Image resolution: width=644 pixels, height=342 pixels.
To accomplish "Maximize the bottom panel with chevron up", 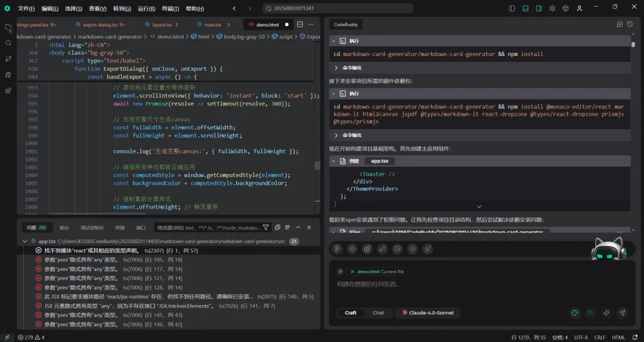I will pos(298,228).
